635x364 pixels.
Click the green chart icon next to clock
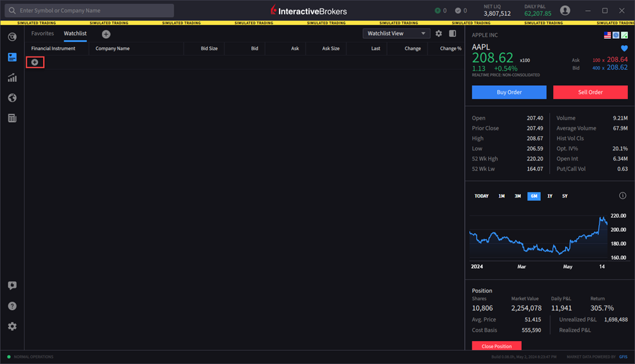[x=624, y=35]
